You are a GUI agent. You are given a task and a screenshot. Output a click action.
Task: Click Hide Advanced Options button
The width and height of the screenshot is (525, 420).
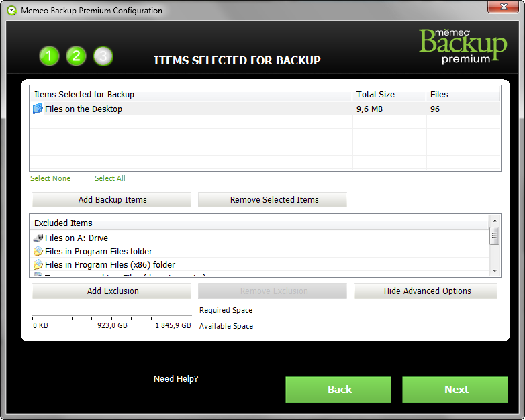point(426,291)
